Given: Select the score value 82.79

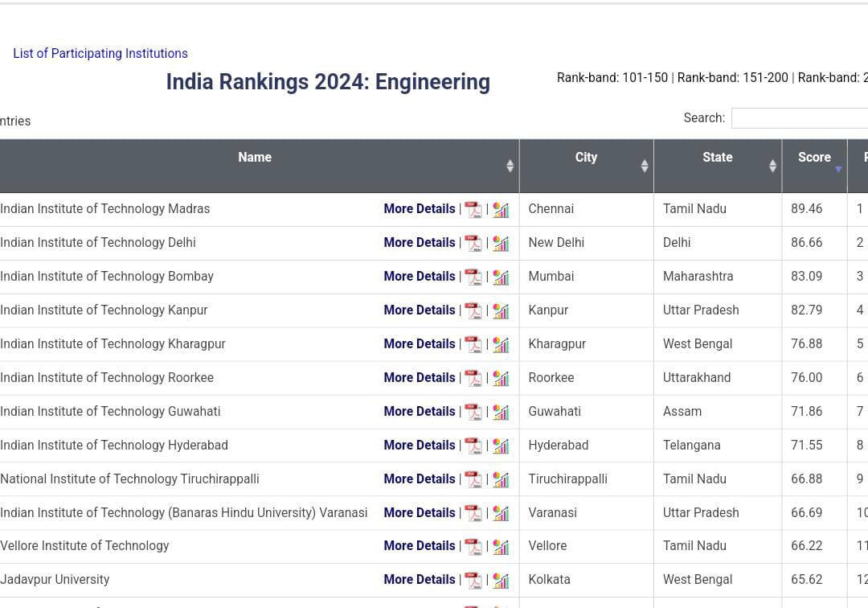Looking at the screenshot, I should tap(807, 310).
